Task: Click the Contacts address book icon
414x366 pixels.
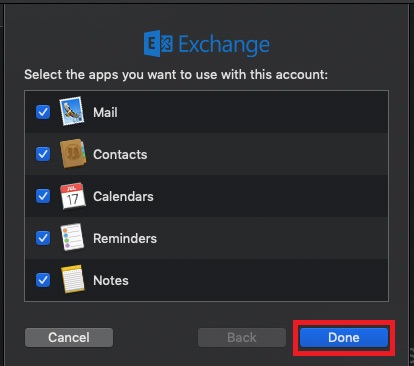Action: 73,153
